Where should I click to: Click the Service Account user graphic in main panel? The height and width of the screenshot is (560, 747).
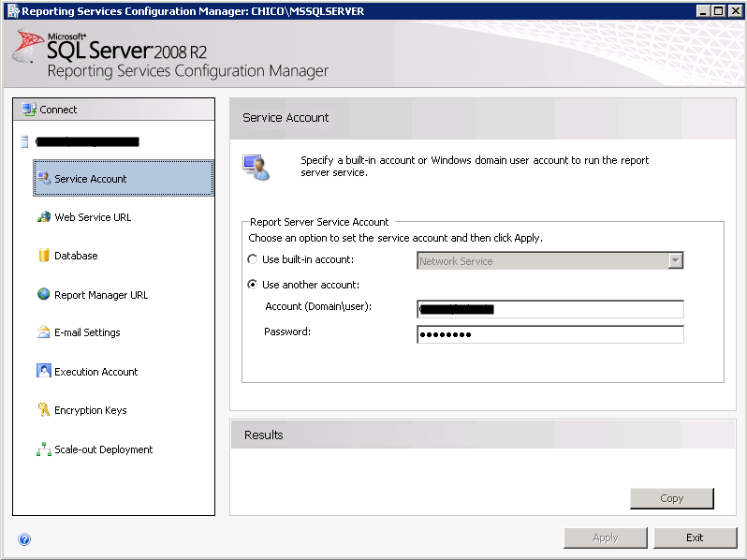click(x=256, y=168)
